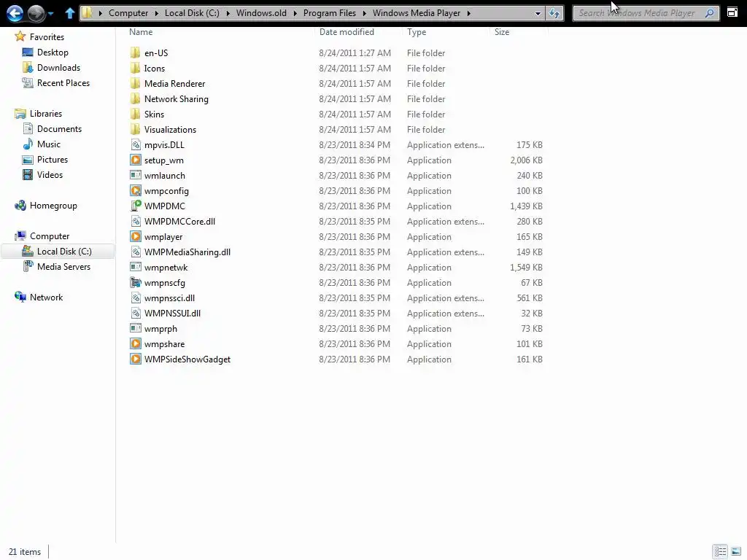Viewport: 747px width, 560px height.
Task: Open Recent Places in Favorites
Action: click(x=63, y=83)
